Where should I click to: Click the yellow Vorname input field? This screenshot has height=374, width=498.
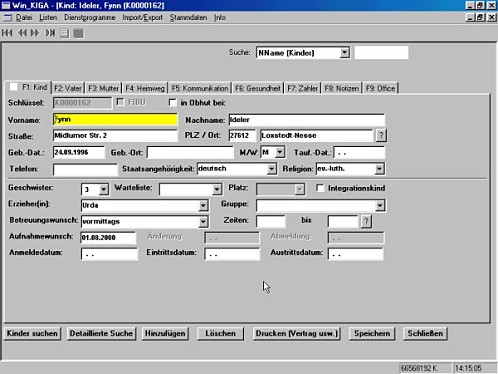coord(115,119)
